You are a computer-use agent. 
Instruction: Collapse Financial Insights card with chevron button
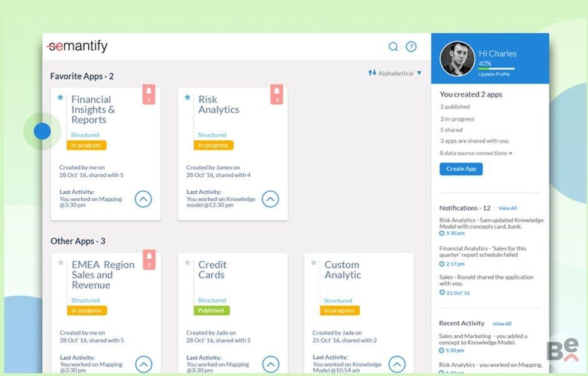[x=144, y=199]
